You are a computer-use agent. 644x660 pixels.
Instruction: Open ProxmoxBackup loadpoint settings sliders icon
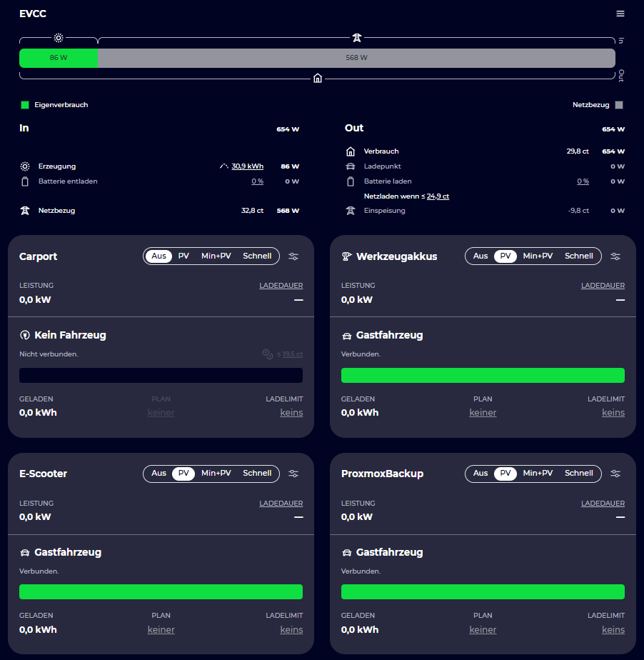coord(615,474)
